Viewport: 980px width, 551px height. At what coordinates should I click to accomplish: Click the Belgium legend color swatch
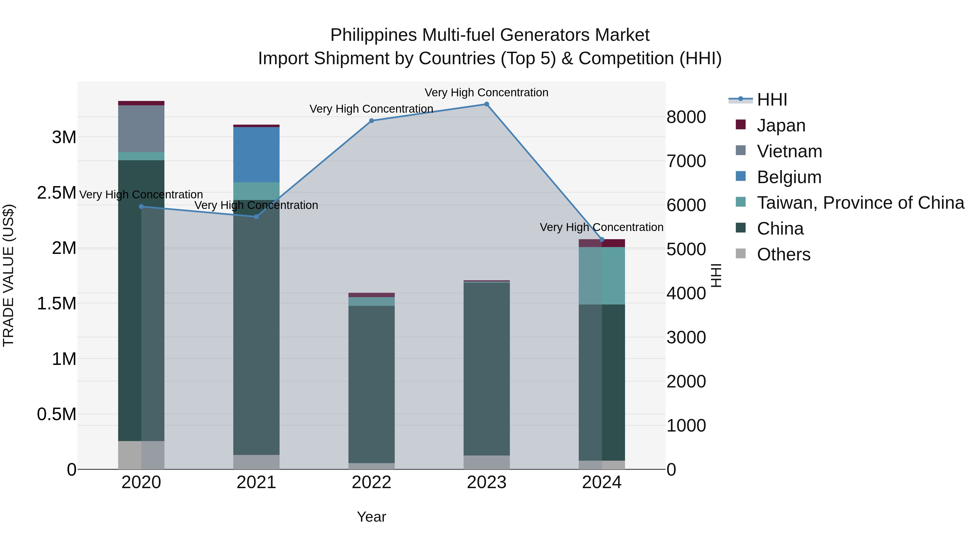pyautogui.click(x=741, y=176)
